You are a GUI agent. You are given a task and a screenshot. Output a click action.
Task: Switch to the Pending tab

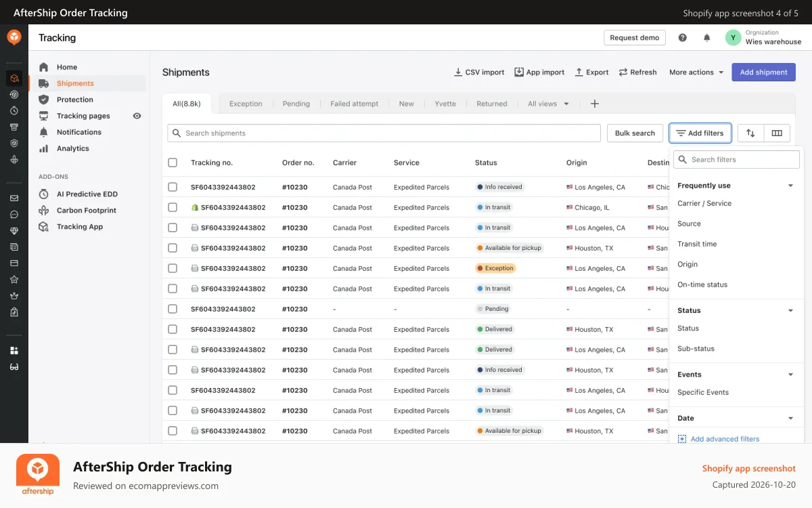pos(296,104)
